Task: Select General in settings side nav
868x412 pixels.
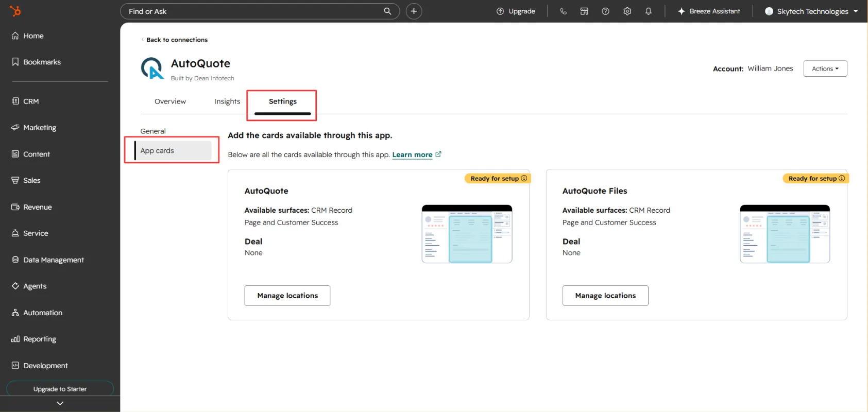Action: (153, 131)
